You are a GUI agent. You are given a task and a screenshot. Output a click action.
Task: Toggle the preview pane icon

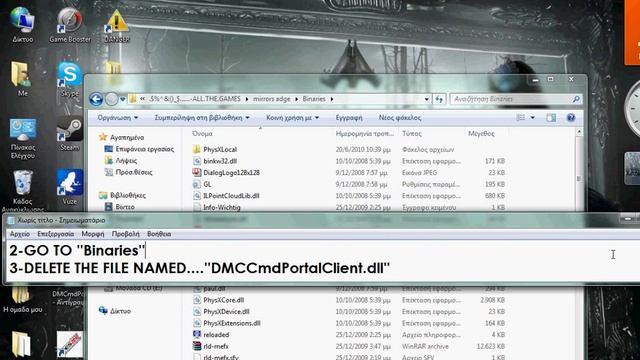(551, 118)
